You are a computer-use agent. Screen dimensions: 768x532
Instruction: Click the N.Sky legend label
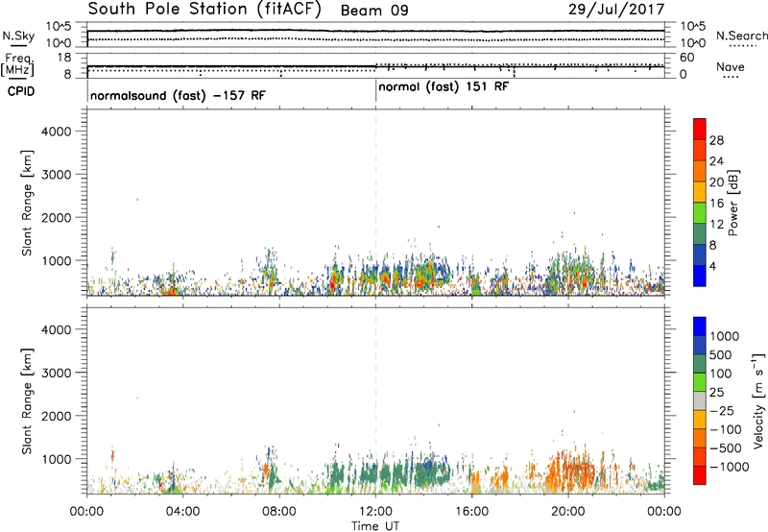[18, 36]
